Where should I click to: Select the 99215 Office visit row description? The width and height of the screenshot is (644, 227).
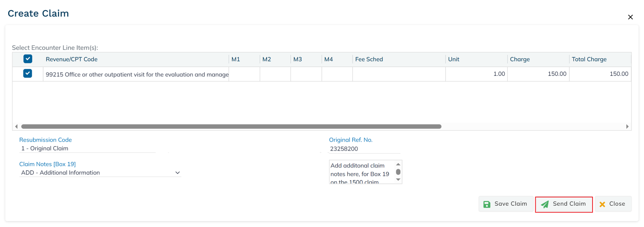pos(137,75)
